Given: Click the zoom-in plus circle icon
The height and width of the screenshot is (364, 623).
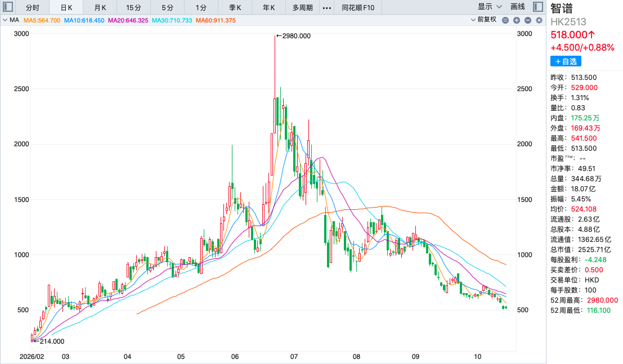Looking at the screenshot, I should [517, 20].
